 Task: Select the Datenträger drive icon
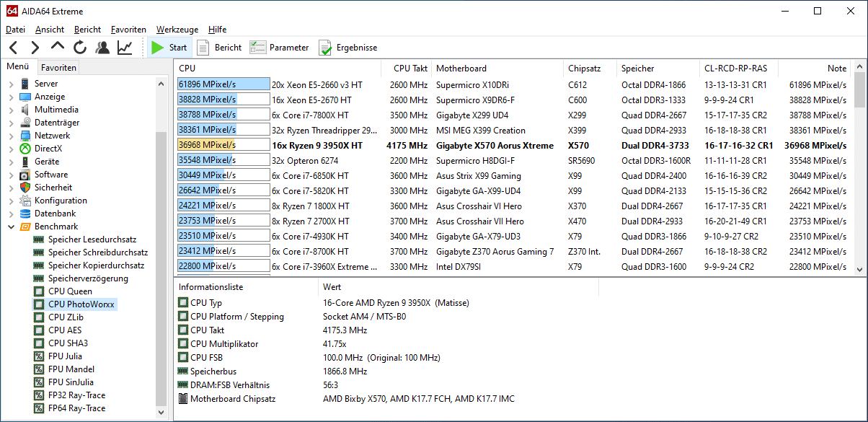25,123
